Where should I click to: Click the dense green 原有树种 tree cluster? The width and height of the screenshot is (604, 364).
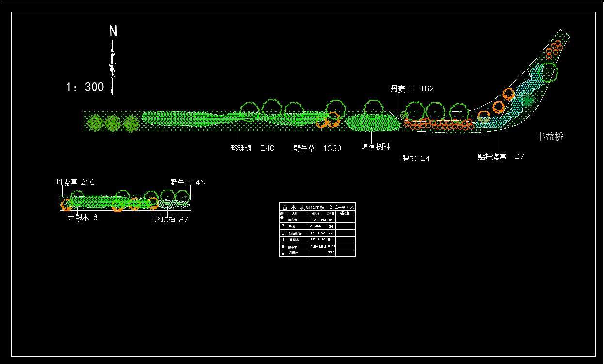pos(372,123)
